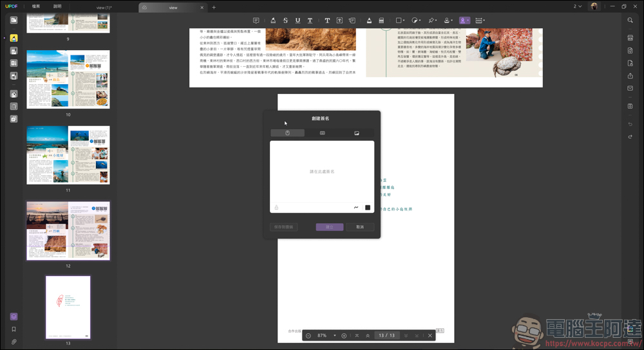Select the Text box tool
The height and width of the screenshot is (350, 644).
[x=339, y=20]
